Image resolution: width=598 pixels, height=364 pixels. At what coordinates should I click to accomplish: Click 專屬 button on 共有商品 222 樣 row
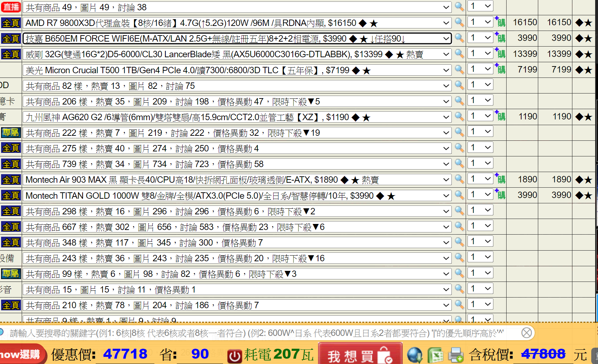click(x=11, y=133)
